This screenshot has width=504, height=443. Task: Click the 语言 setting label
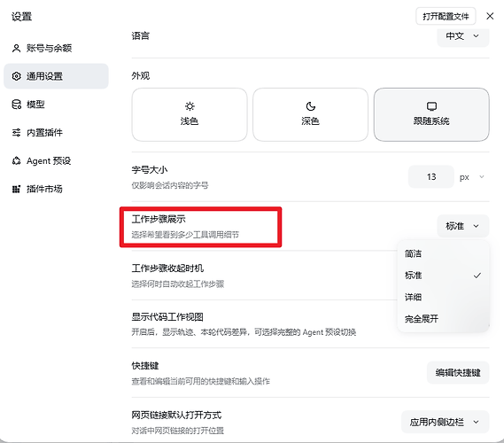pyautogui.click(x=141, y=35)
